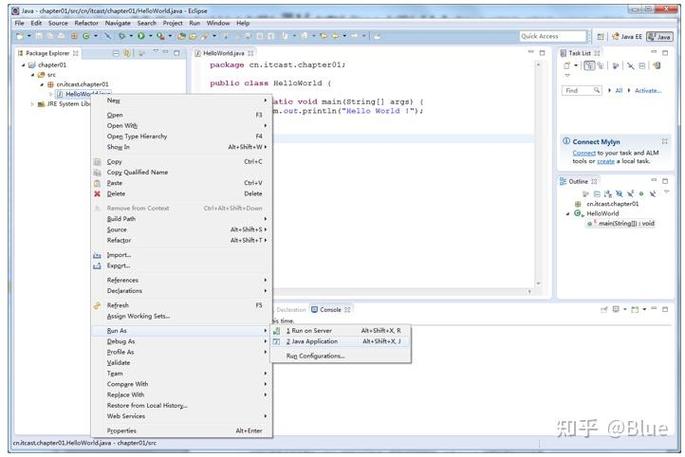
Task: Click the Import icon menu entry
Action: [119, 255]
